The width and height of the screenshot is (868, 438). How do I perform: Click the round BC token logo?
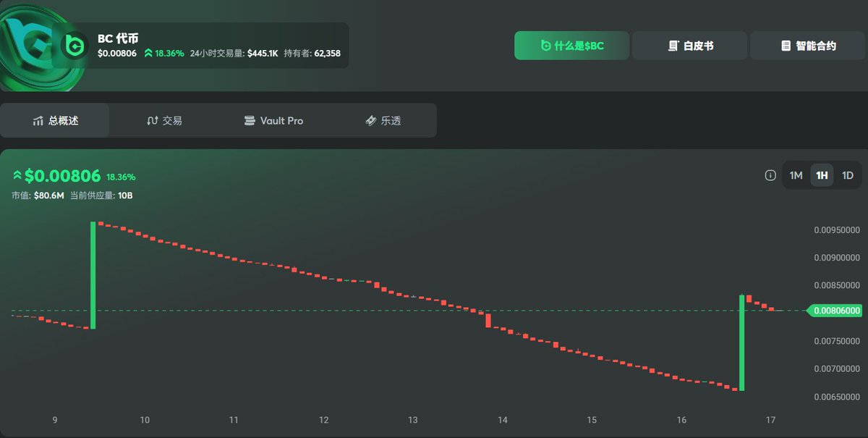[x=72, y=46]
